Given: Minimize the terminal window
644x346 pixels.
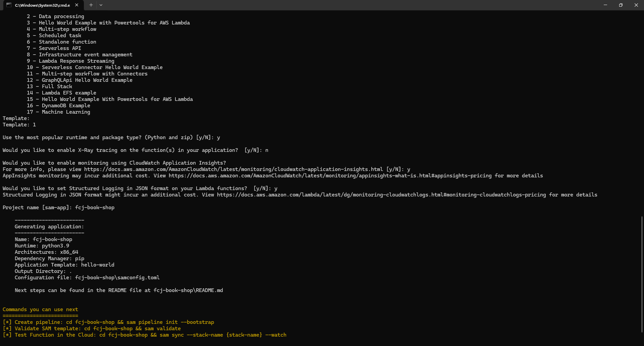Looking at the screenshot, I should pyautogui.click(x=605, y=5).
